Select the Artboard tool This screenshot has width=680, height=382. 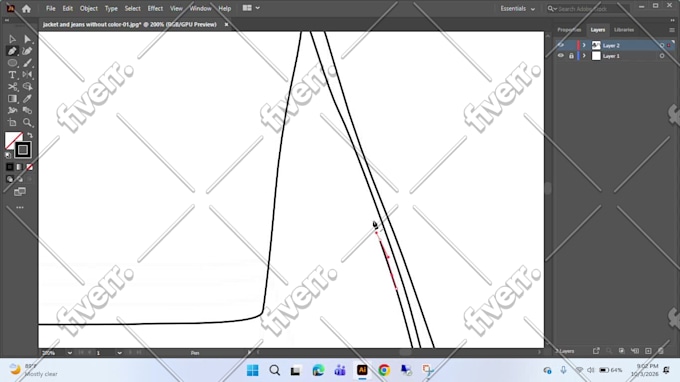(x=12, y=123)
